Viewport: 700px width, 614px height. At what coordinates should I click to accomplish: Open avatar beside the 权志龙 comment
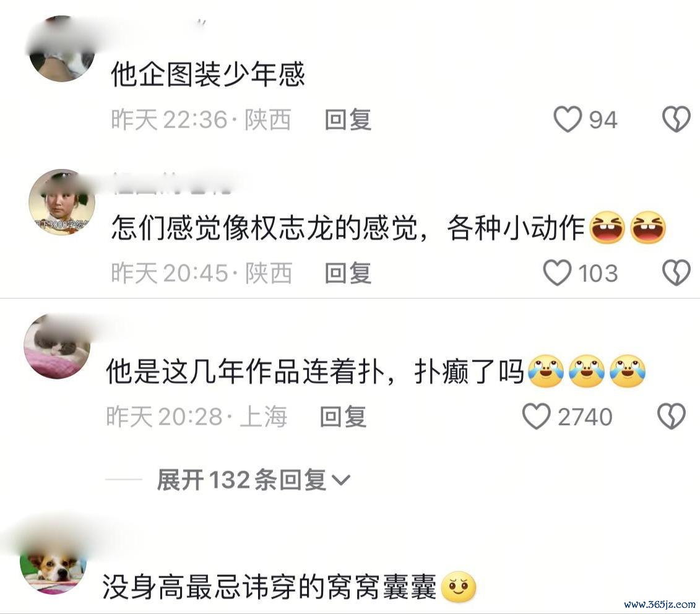[x=62, y=202]
